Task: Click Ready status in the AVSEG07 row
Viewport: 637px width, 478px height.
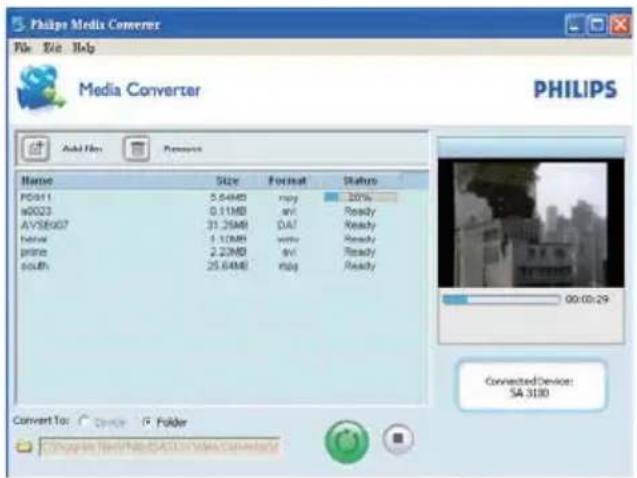Action: pyautogui.click(x=360, y=225)
